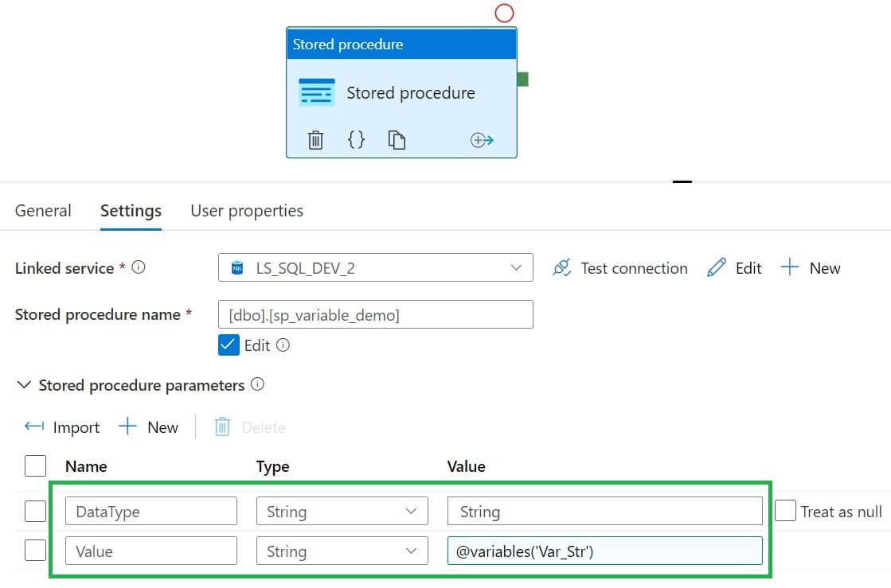Enable Treat as null for DataType
891x588 pixels.
pyautogui.click(x=785, y=511)
